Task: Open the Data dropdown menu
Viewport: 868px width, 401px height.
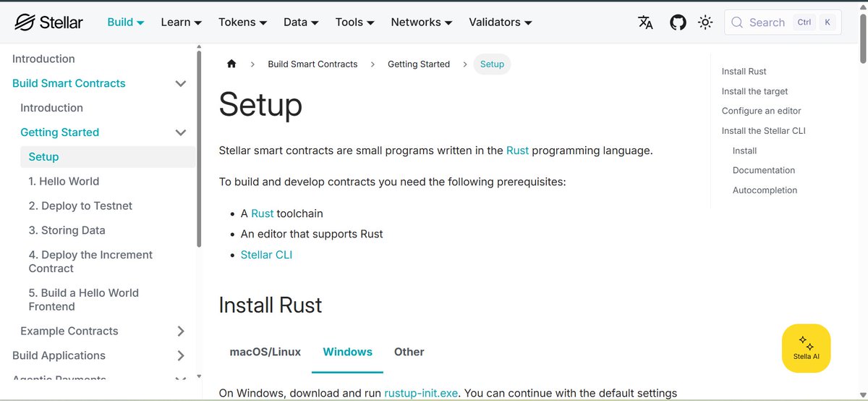Action: click(x=302, y=22)
